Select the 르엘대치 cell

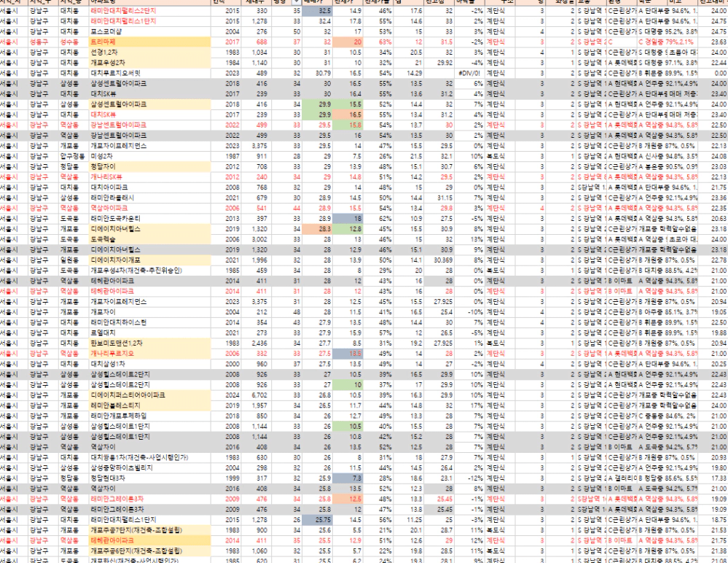pyautogui.click(x=150, y=333)
